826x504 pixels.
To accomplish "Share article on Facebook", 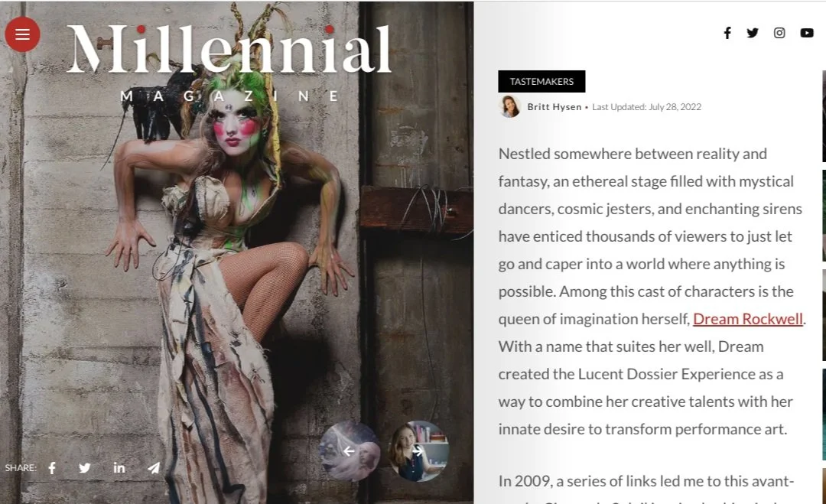I will tap(52, 467).
